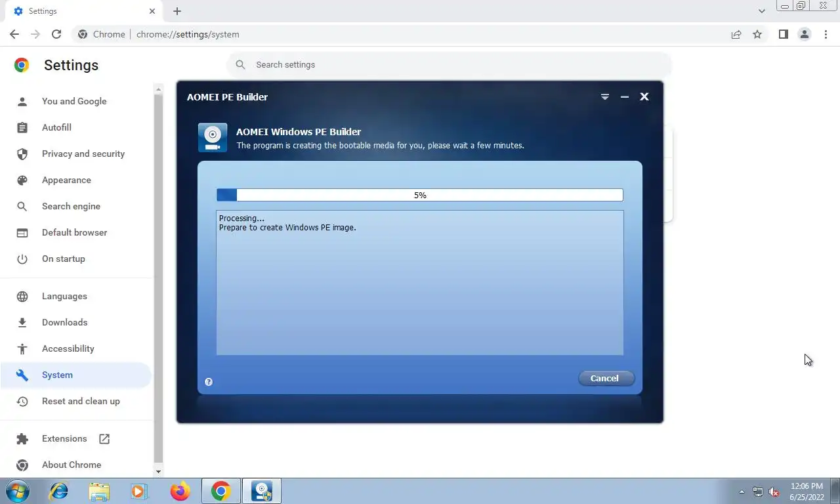Reload the Chrome settings page
This screenshot has height=504, width=840.
(56, 34)
